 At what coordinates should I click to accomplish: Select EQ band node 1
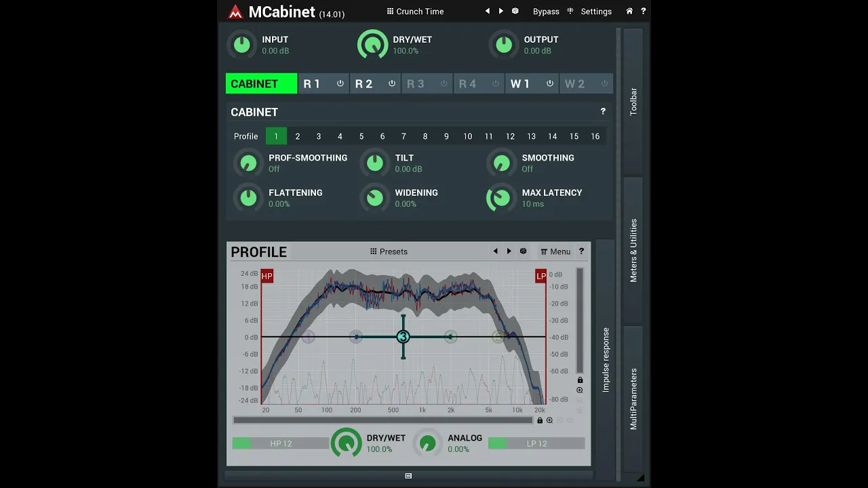point(309,337)
